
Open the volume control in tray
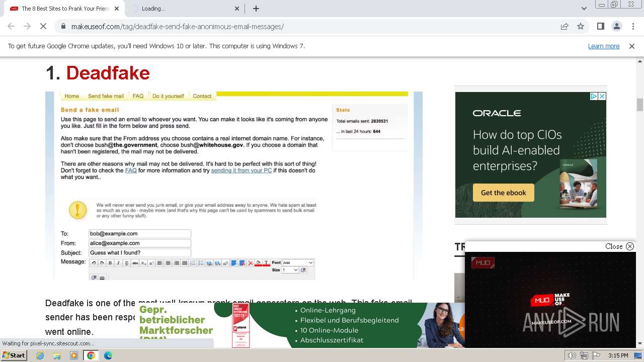click(572, 355)
